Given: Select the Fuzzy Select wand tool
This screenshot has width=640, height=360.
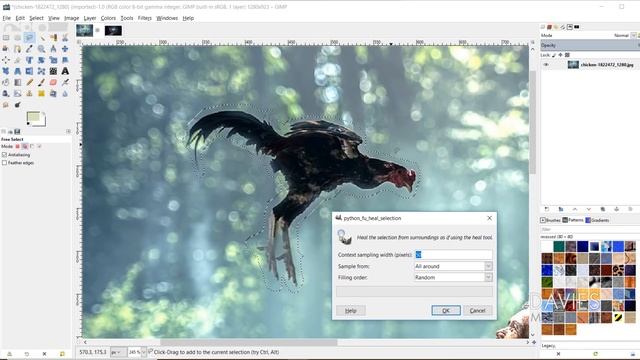Looking at the screenshot, I should click(x=41, y=38).
